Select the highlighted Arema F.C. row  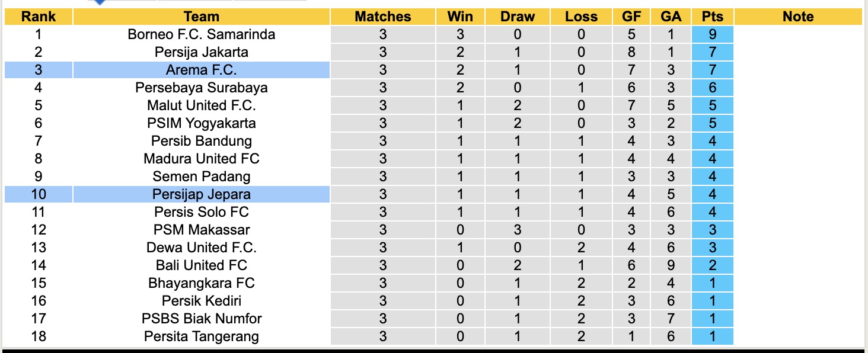point(201,70)
